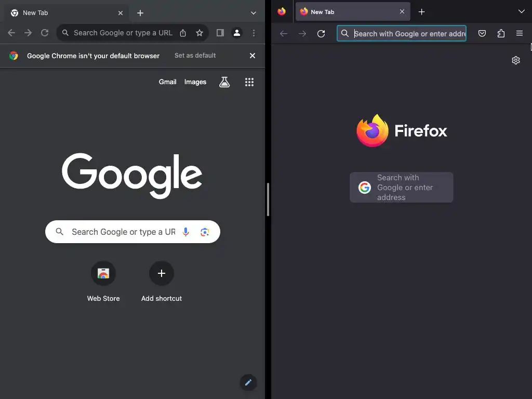
Task: List all tabs in Firefox
Action: pos(521,11)
